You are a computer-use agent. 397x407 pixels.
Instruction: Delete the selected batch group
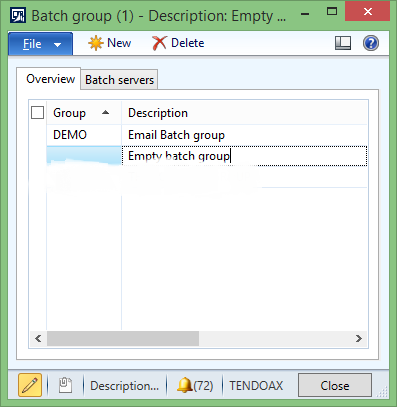pos(178,43)
